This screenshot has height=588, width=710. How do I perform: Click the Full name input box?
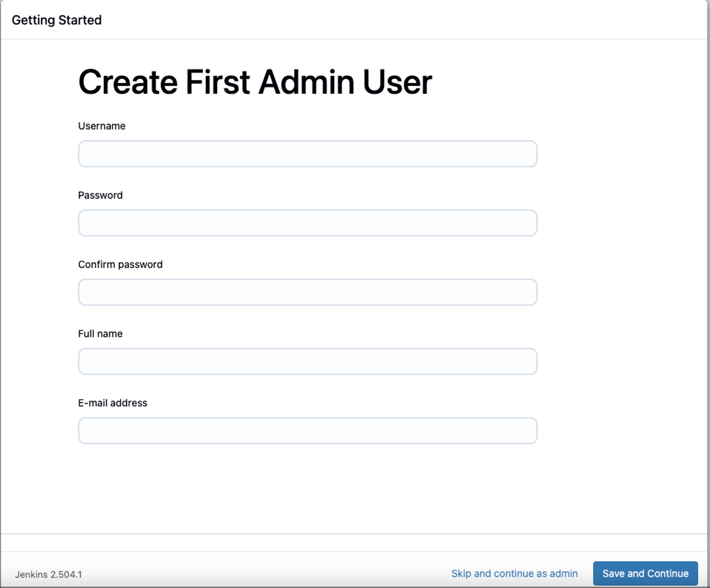tap(307, 361)
